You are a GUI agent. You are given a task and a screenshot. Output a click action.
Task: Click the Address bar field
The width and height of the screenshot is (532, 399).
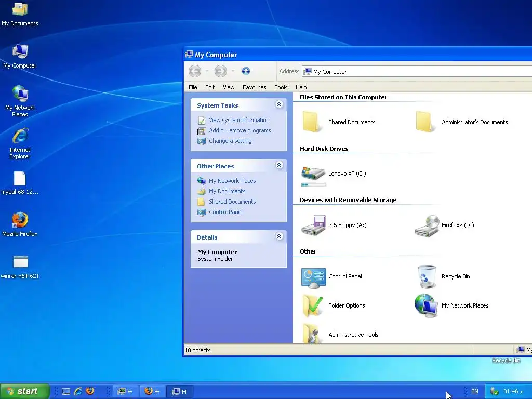point(417,72)
